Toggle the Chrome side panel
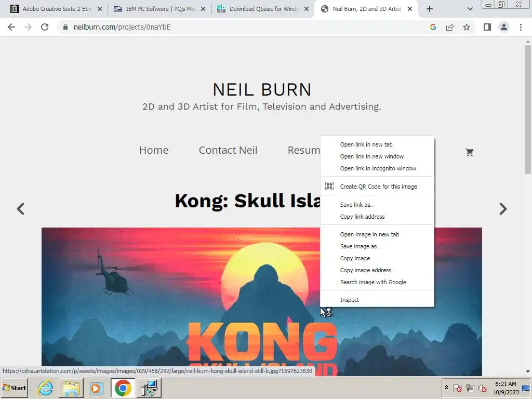The width and height of the screenshot is (532, 399). point(487,27)
